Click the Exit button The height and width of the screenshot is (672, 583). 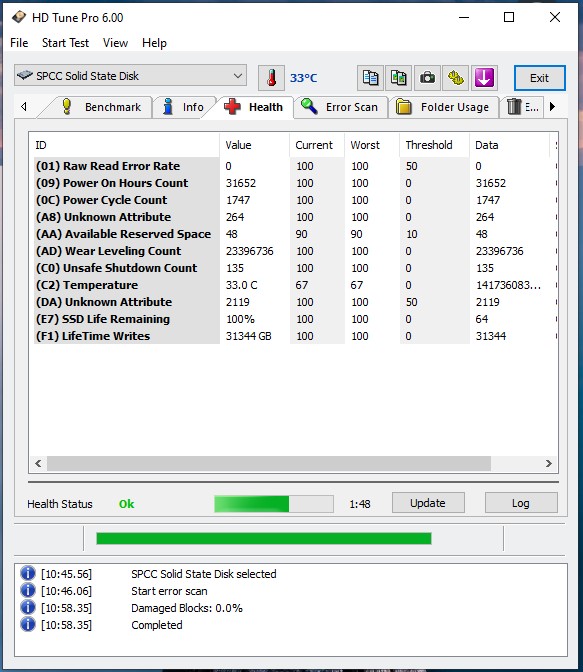pos(540,78)
